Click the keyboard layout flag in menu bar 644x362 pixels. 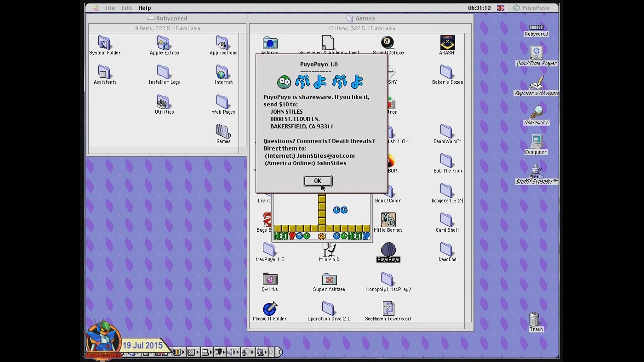click(501, 8)
